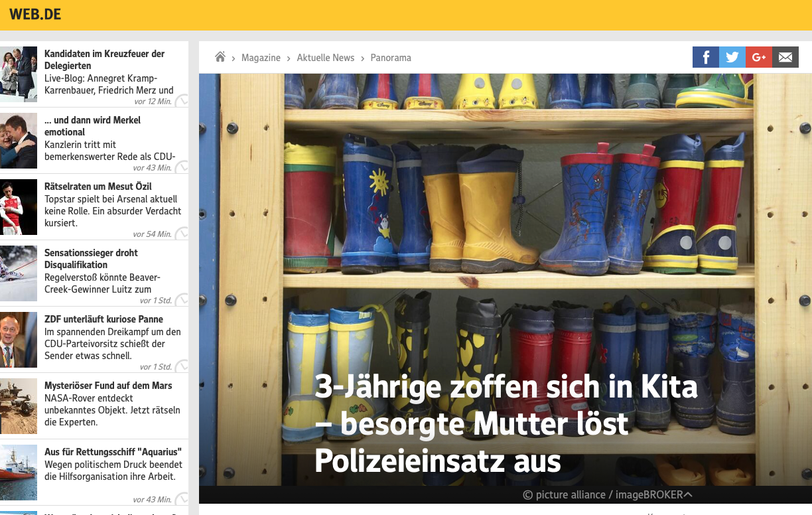Click 'Topstar spielt bei Arsenal aktuell' teaser

click(x=113, y=211)
